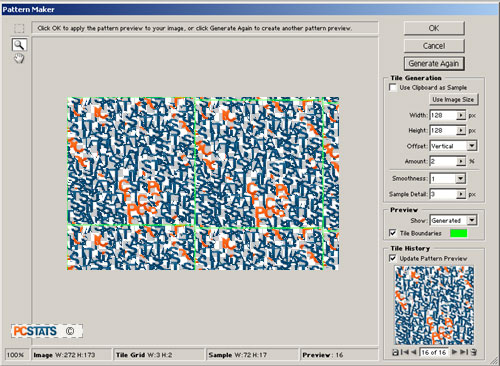Click the green tile boundaries color swatch
The width and height of the screenshot is (500, 366).
(459, 233)
